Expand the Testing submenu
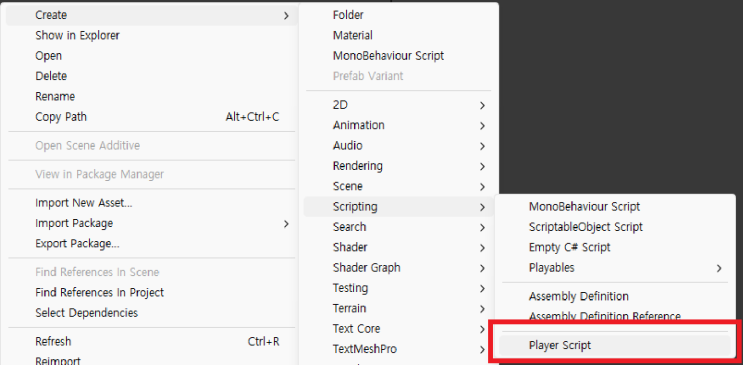 click(398, 289)
